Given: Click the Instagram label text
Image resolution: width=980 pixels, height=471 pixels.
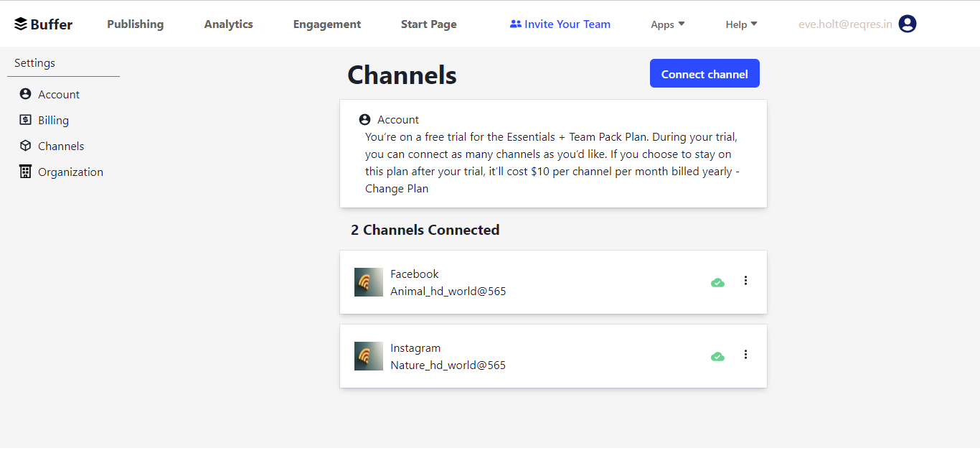Looking at the screenshot, I should coord(415,348).
